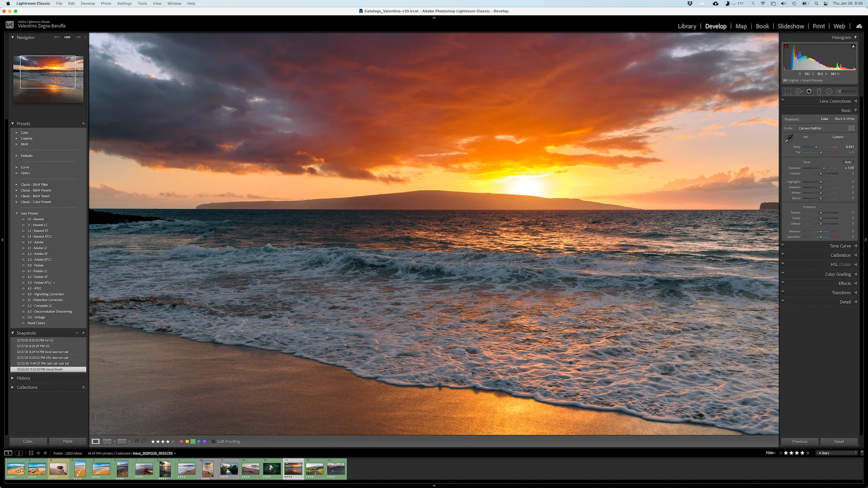Screen dimensions: 868x488
Task: Choose the Graduated Filter tool
Action: [819, 91]
